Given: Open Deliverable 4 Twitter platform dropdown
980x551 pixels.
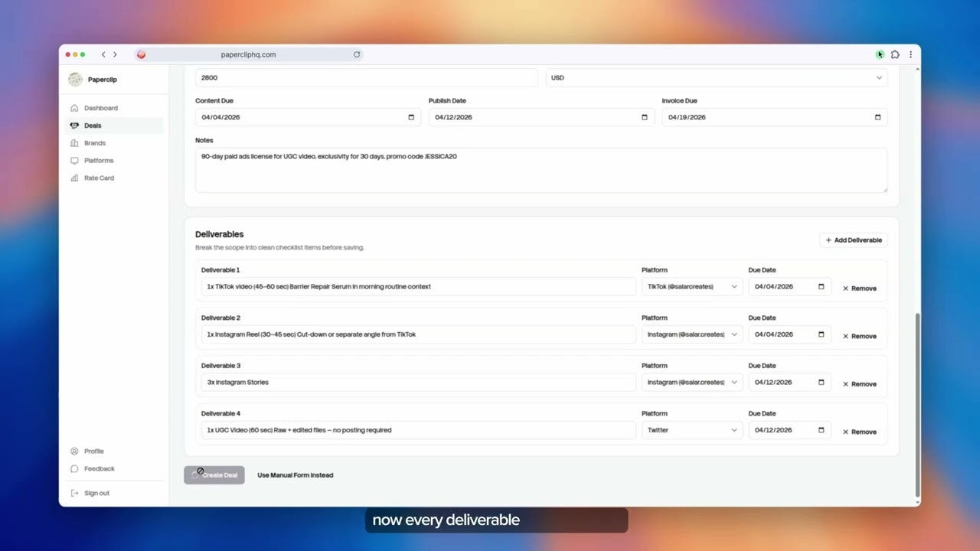Looking at the screenshot, I should point(692,430).
